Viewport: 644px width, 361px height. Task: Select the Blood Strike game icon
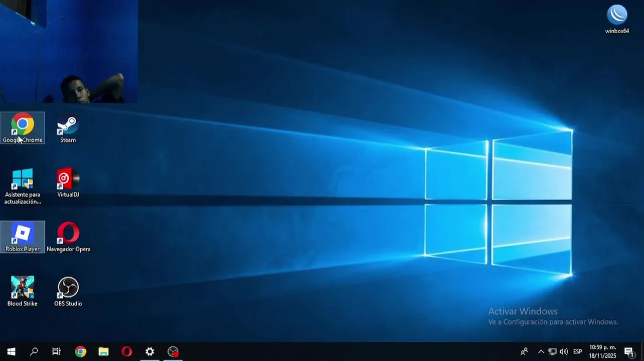coord(23,291)
